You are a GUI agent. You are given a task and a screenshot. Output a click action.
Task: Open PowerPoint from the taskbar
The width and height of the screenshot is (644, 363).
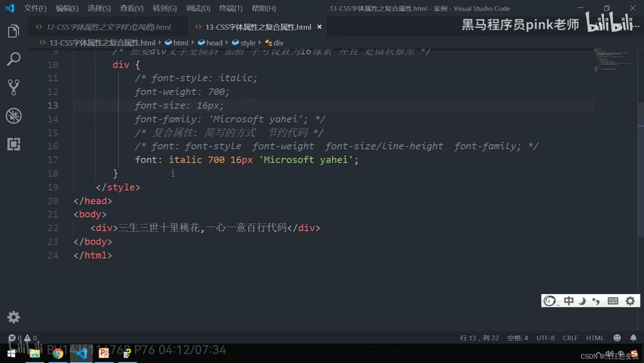click(x=104, y=354)
